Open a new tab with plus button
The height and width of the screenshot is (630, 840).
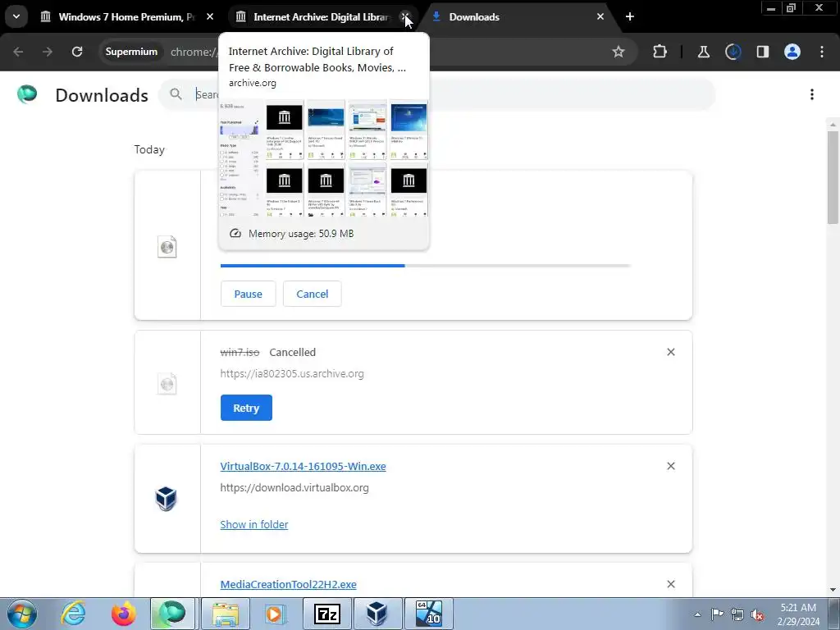pyautogui.click(x=630, y=16)
